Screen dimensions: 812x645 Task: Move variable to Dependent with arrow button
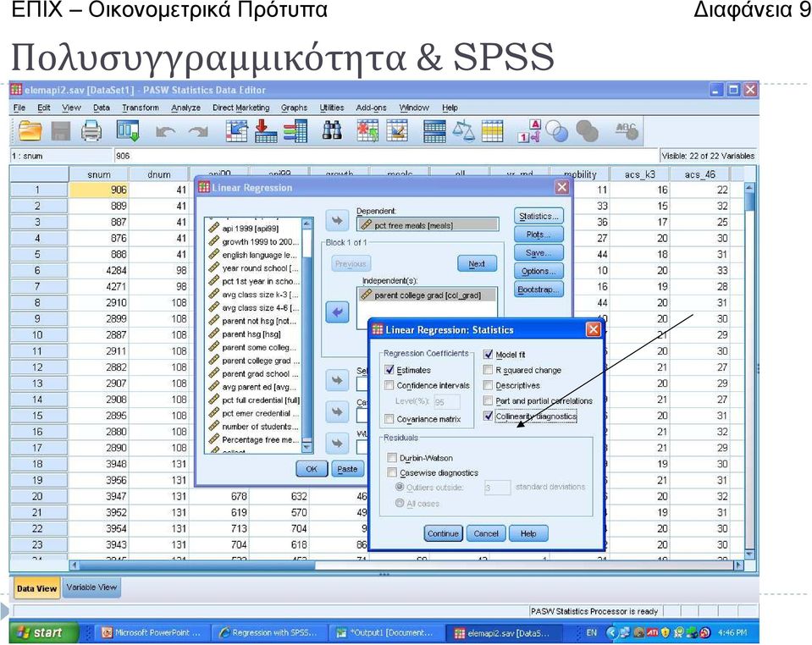click(x=337, y=221)
